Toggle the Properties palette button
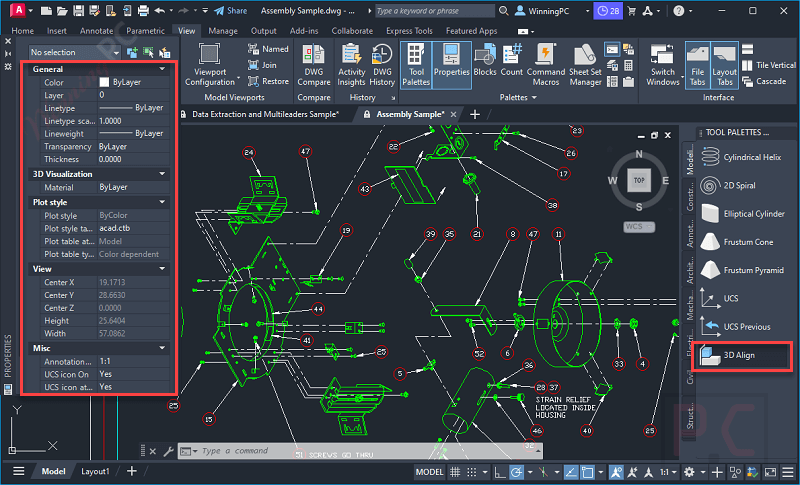Image resolution: width=800 pixels, height=485 pixels. click(x=452, y=65)
